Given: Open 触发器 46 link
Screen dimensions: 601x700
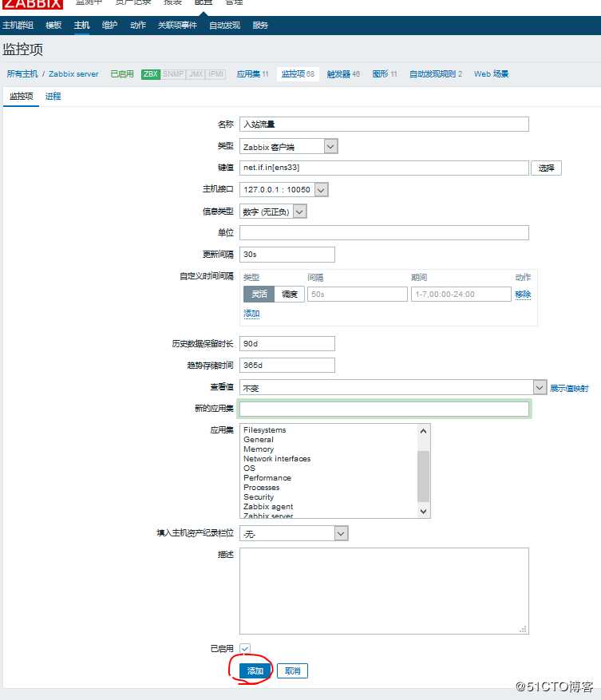Looking at the screenshot, I should pyautogui.click(x=343, y=74).
